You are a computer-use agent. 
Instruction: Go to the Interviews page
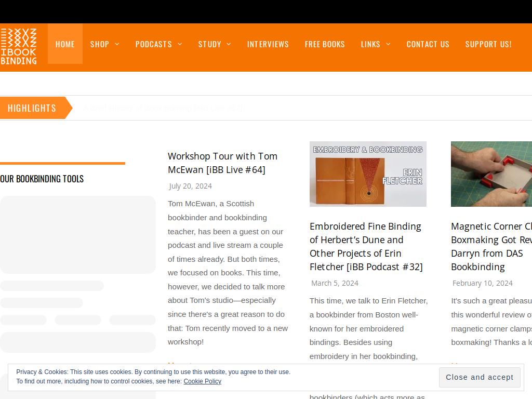click(268, 44)
